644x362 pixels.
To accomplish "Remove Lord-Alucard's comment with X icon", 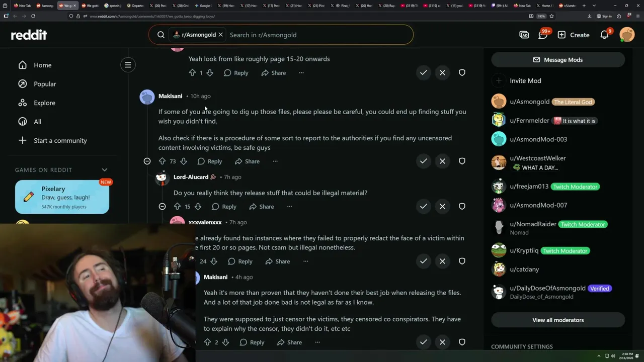I will [442, 207].
